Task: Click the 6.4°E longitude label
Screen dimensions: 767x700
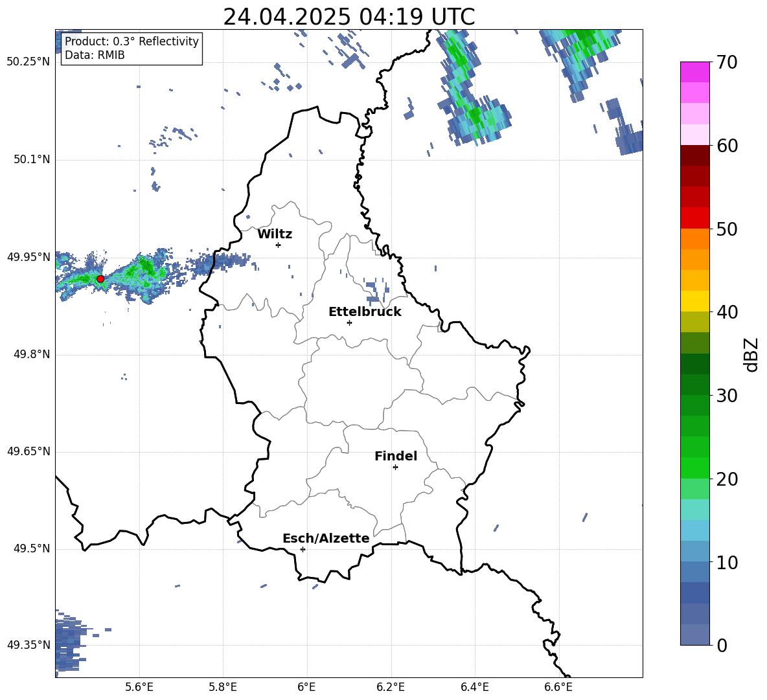Action: click(475, 687)
